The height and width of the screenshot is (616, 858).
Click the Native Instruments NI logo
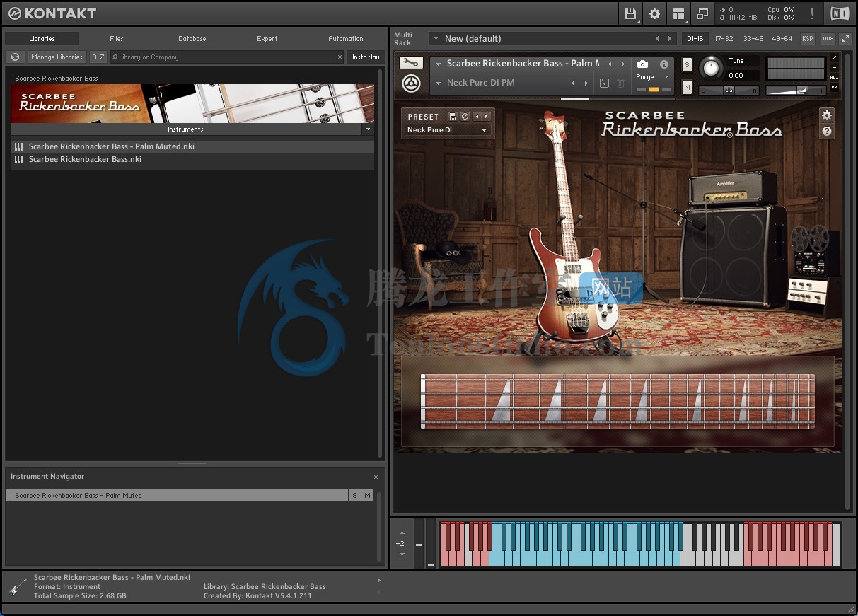pyautogui.click(x=840, y=13)
